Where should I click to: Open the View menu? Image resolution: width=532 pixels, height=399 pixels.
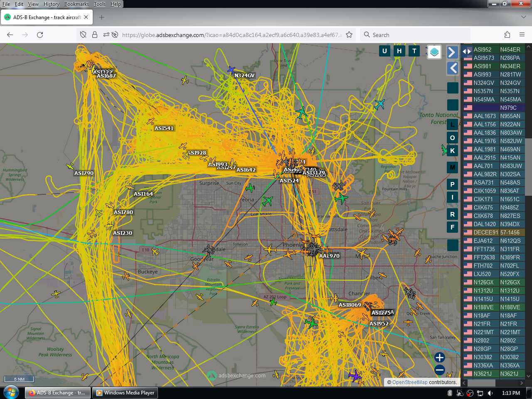click(33, 4)
